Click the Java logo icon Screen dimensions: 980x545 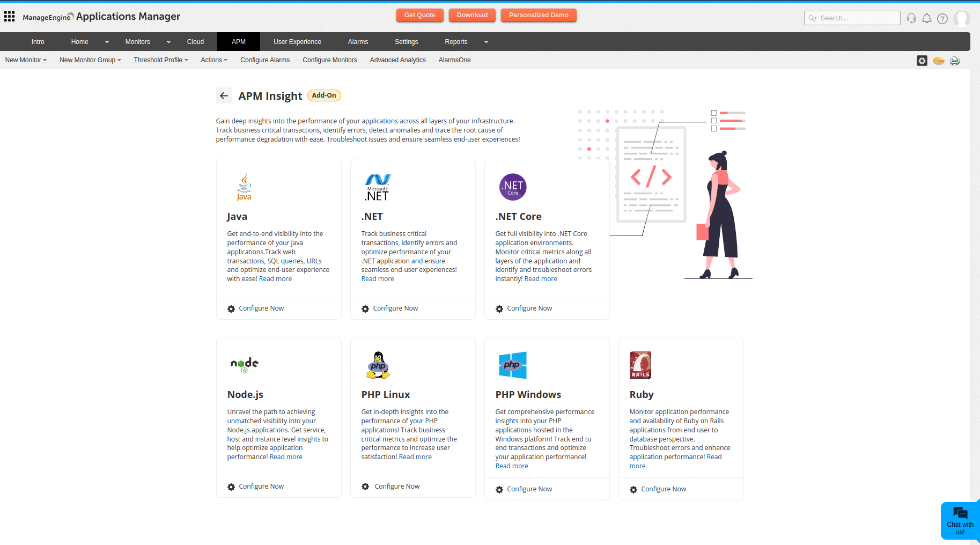click(x=244, y=187)
